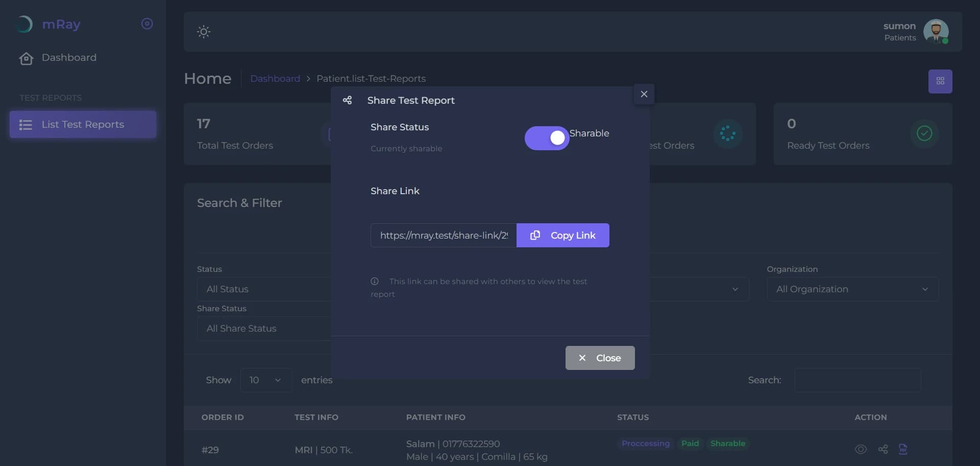980x466 pixels.
Task: Click the sidebar pin circle icon
Action: (x=147, y=24)
